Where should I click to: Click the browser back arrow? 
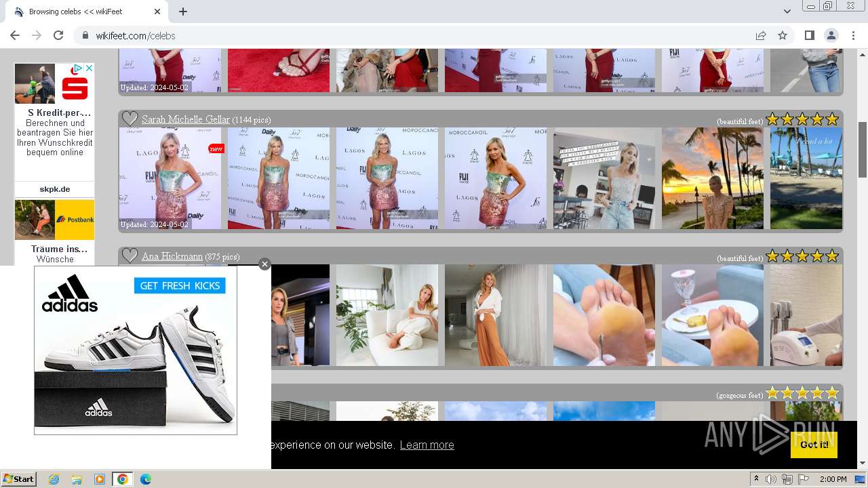click(x=16, y=35)
